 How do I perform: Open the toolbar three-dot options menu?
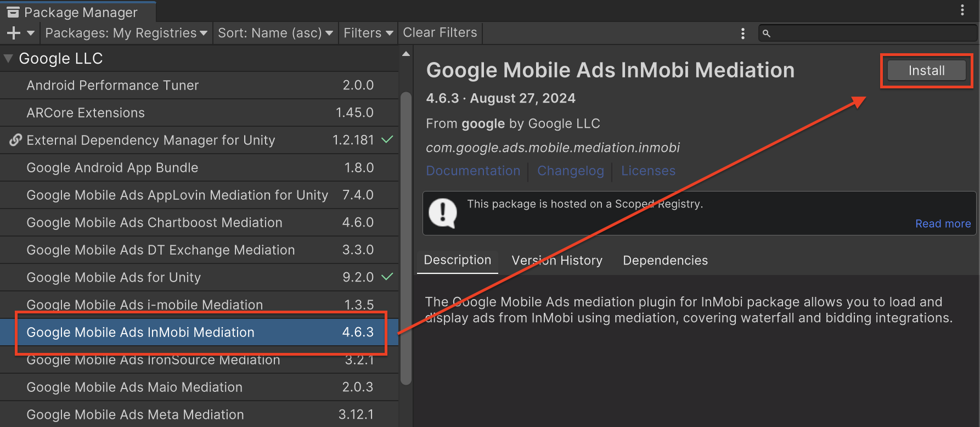[x=742, y=33]
